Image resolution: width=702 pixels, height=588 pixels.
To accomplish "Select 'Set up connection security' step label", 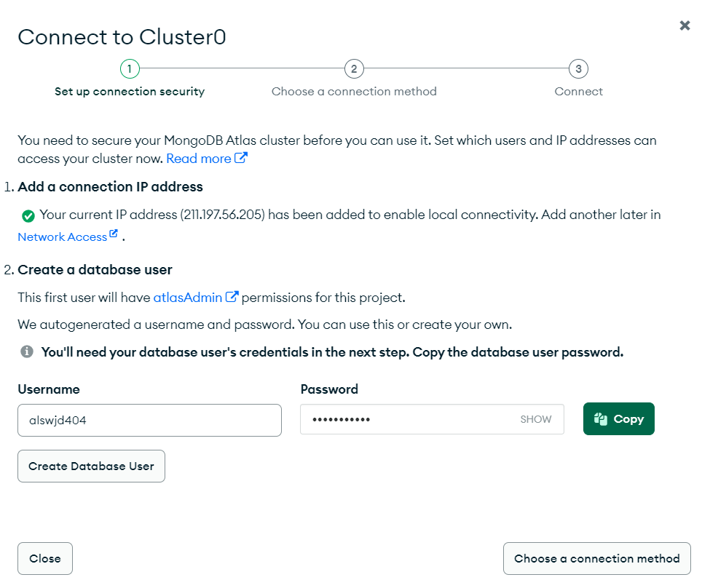I will (130, 92).
